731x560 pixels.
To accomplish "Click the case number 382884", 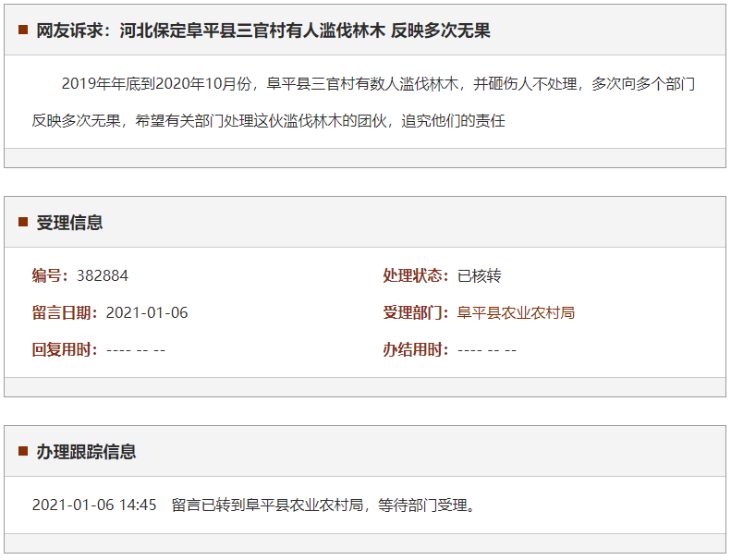I will tap(103, 275).
